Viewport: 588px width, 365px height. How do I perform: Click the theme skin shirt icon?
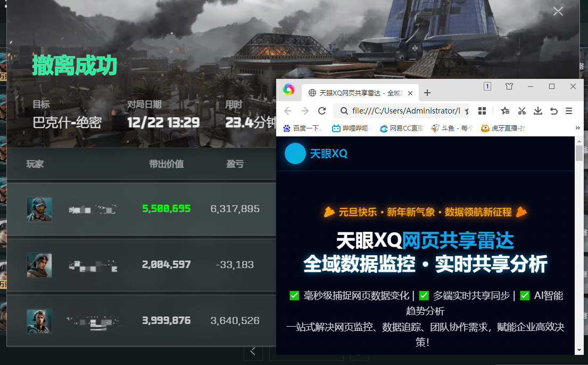509,86
